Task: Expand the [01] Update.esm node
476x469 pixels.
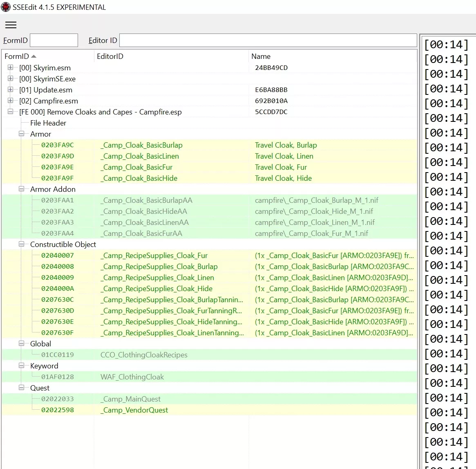Action: coord(10,90)
